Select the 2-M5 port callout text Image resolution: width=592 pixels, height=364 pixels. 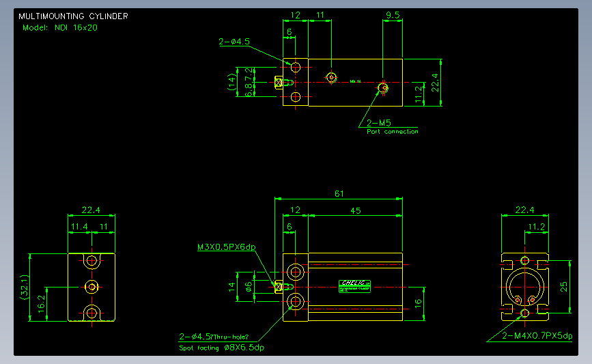point(379,123)
